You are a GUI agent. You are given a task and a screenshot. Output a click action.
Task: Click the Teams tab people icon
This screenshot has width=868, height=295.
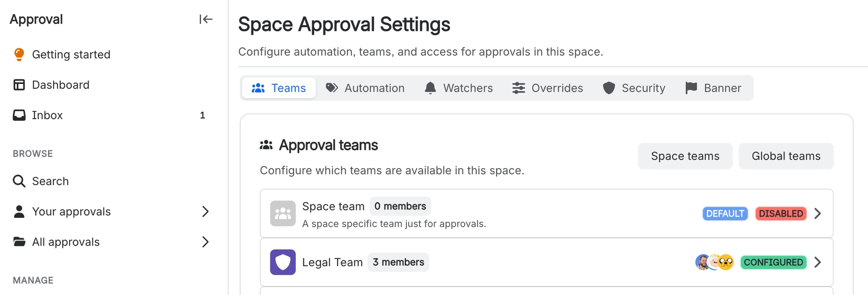point(258,88)
